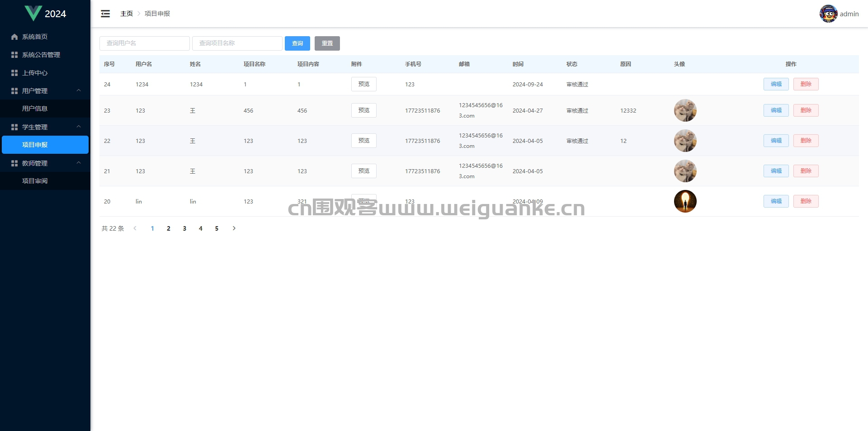Image resolution: width=868 pixels, height=431 pixels.
Task: Click 主页 breadcrumb link
Action: [x=127, y=14]
